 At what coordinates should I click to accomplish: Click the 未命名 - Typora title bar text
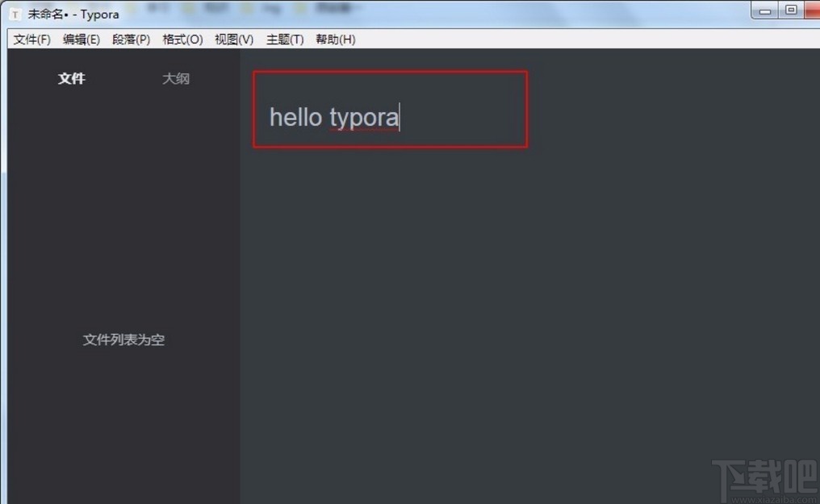pos(73,14)
